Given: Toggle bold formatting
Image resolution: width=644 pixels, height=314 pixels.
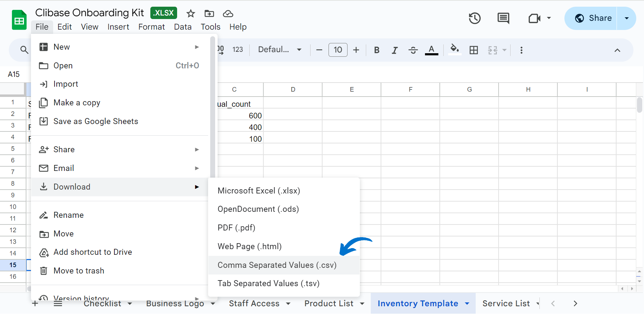Looking at the screenshot, I should pos(377,50).
